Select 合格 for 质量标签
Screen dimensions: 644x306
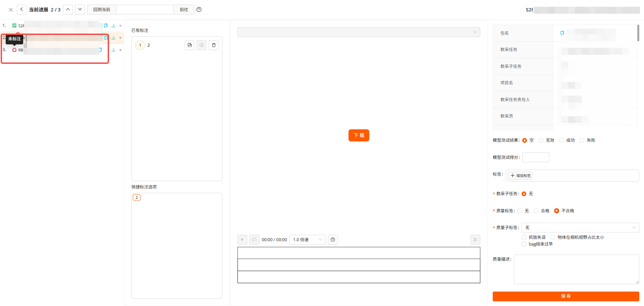pyautogui.click(x=536, y=211)
